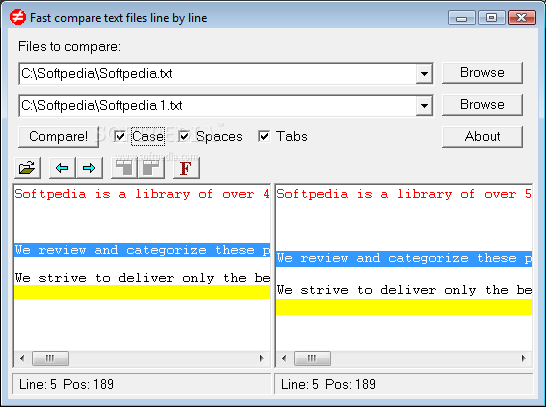Expand the Softpedia.txt file path dropdown
The height and width of the screenshot is (407, 546).
[424, 73]
